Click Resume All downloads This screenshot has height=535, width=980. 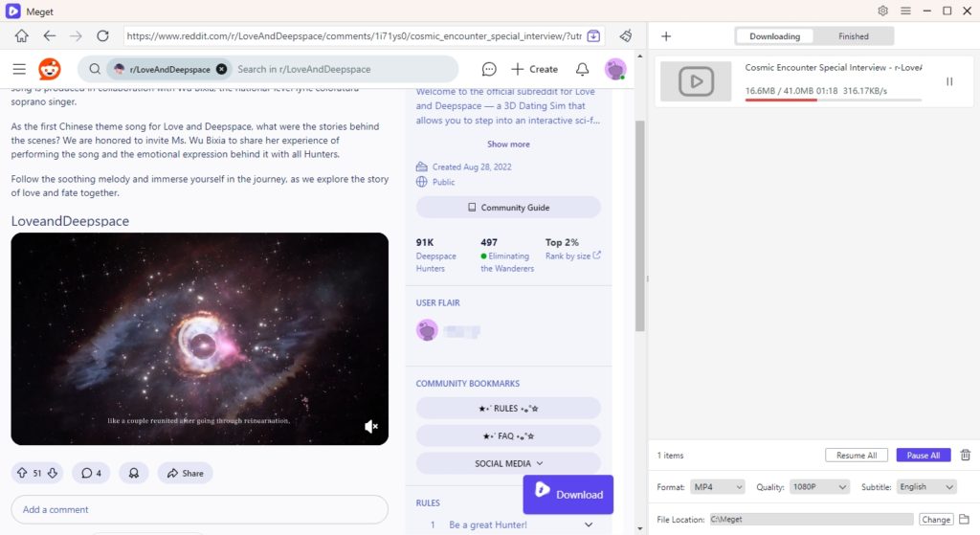click(857, 455)
